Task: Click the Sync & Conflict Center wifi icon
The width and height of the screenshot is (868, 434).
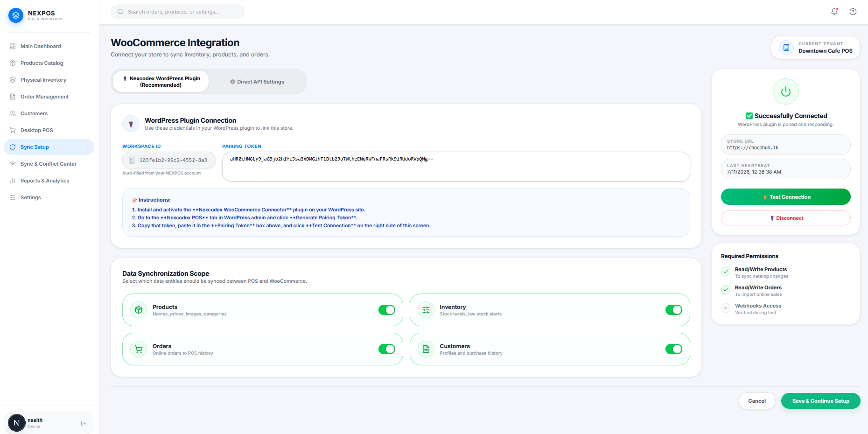Action: (x=13, y=164)
